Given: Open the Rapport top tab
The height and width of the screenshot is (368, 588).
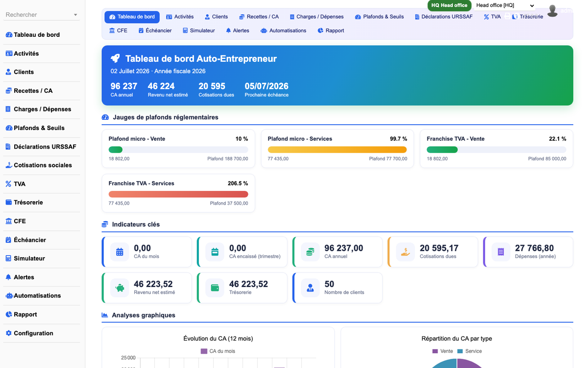Looking at the screenshot, I should tap(331, 30).
